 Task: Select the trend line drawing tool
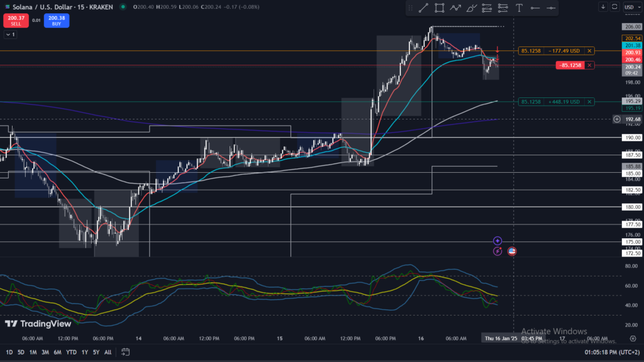423,8
